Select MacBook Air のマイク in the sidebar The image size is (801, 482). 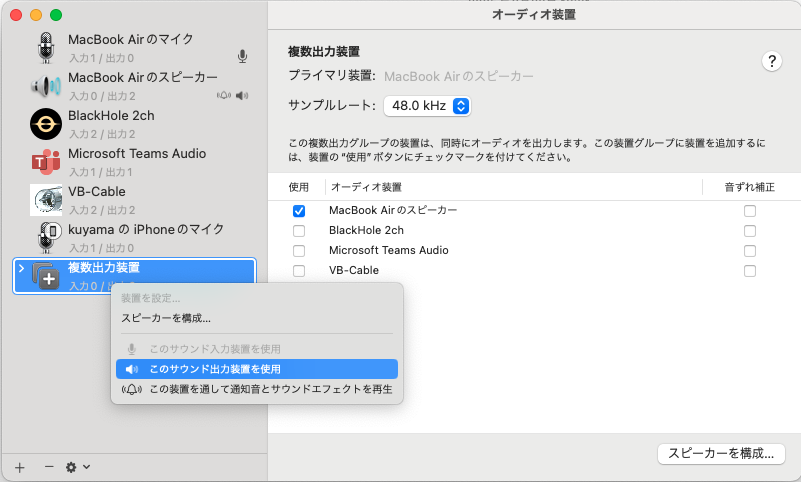point(131,39)
